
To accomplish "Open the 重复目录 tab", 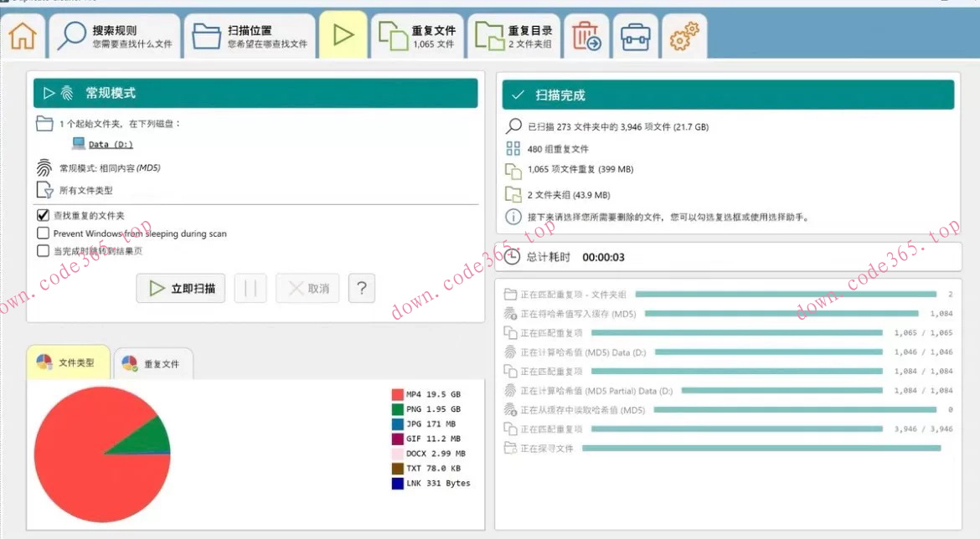I will tap(513, 36).
